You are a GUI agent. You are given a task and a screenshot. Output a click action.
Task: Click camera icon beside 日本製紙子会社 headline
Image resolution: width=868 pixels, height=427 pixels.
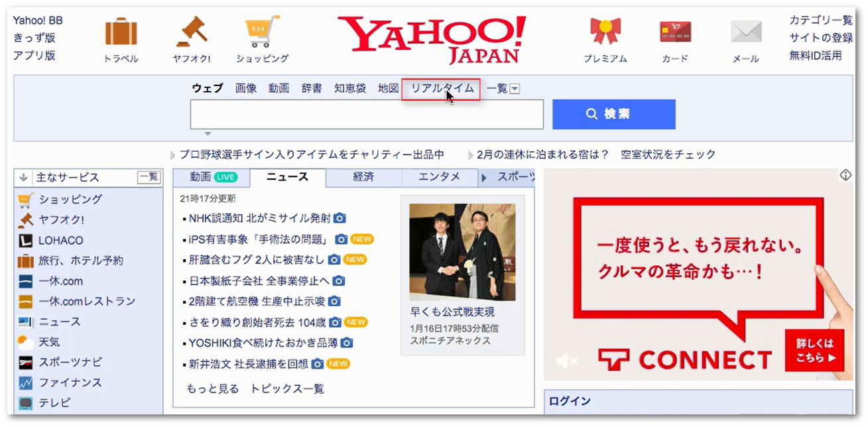pos(338,281)
